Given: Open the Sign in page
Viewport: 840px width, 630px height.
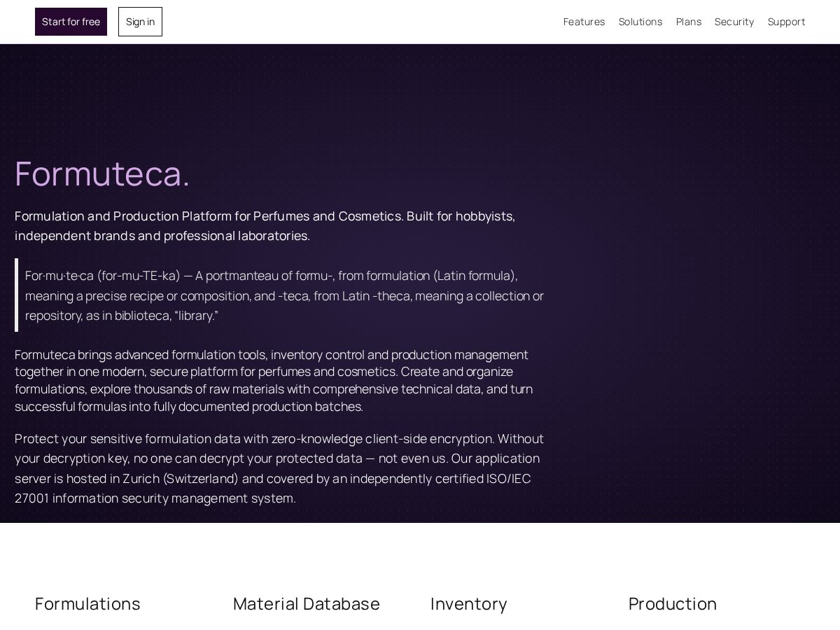Looking at the screenshot, I should point(140,22).
